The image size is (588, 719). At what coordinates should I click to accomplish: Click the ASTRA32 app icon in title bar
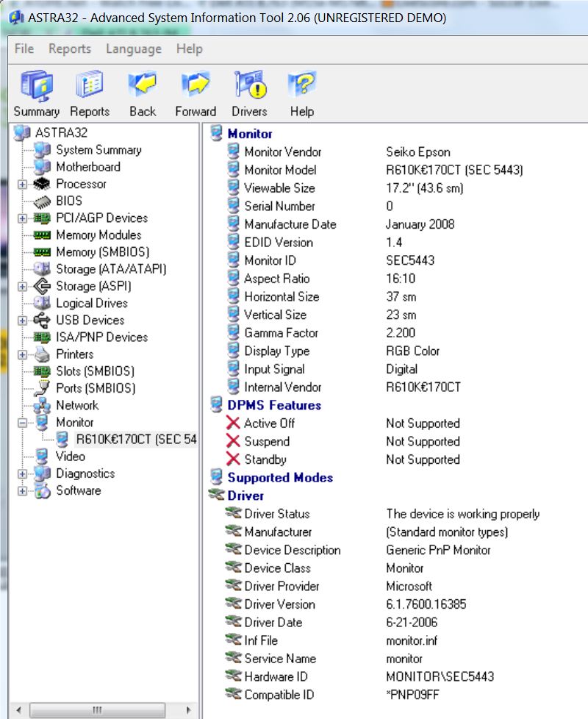coord(16,18)
